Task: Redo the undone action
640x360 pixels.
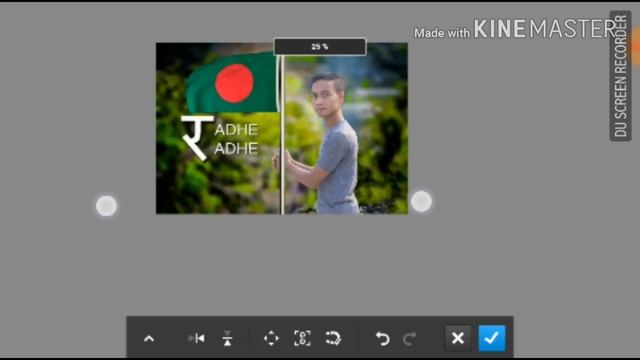Action: [x=409, y=338]
